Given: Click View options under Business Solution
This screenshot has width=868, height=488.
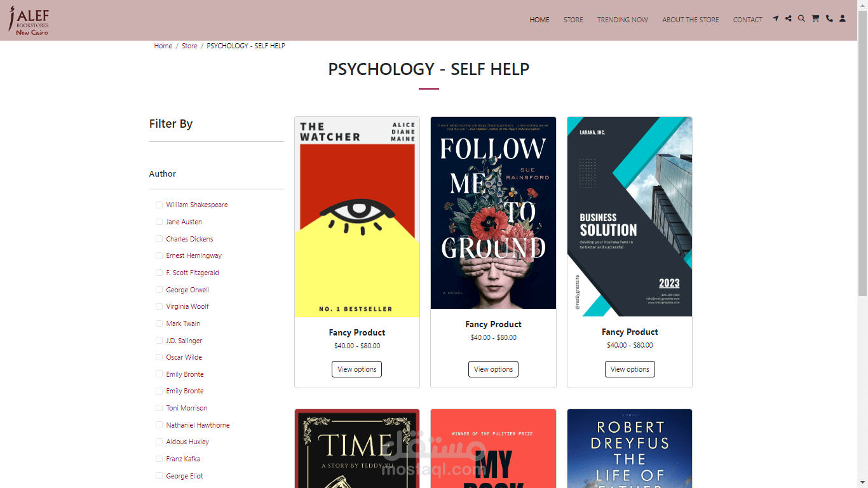Looking at the screenshot, I should tap(630, 369).
